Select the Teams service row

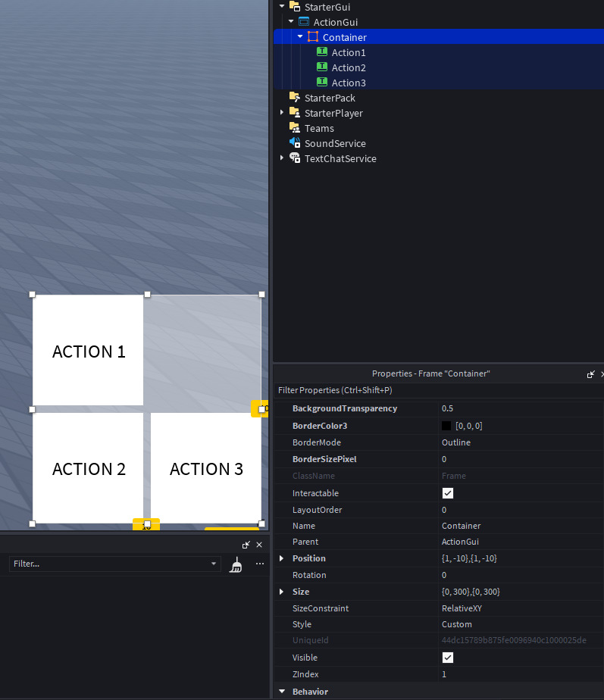click(x=439, y=128)
